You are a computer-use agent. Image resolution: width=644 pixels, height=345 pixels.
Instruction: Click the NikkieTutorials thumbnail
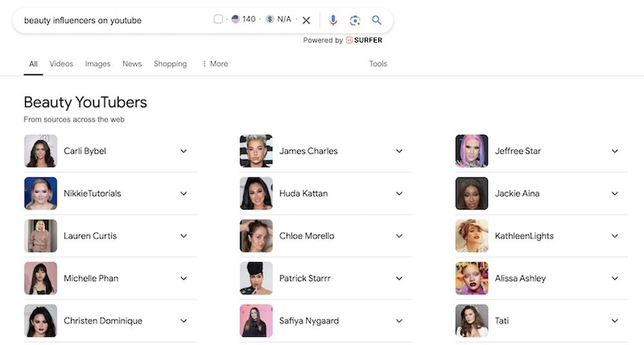(x=41, y=193)
